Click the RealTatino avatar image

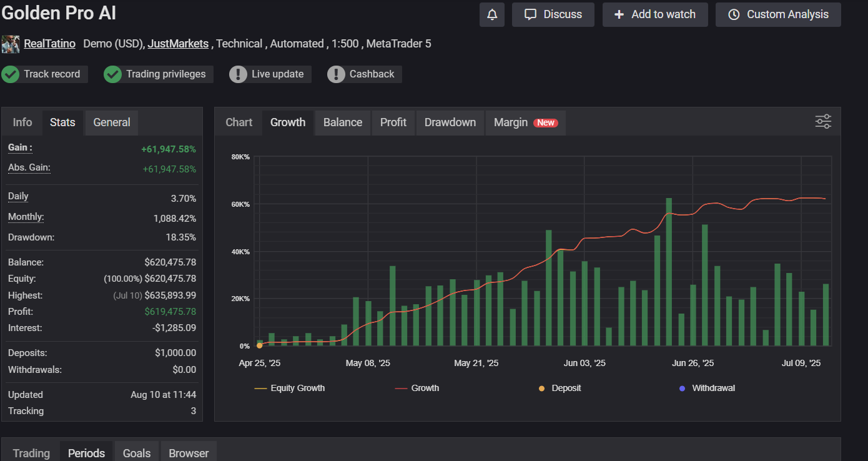[x=11, y=44]
